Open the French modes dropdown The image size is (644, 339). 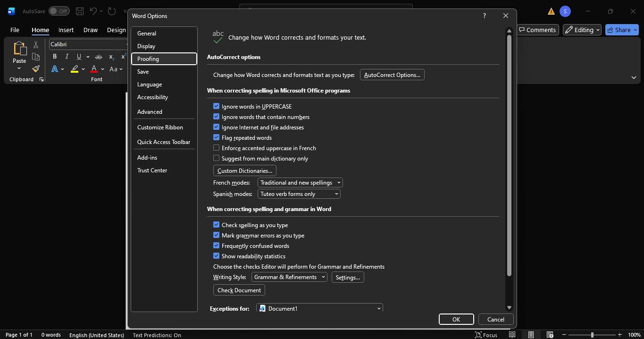point(300,183)
